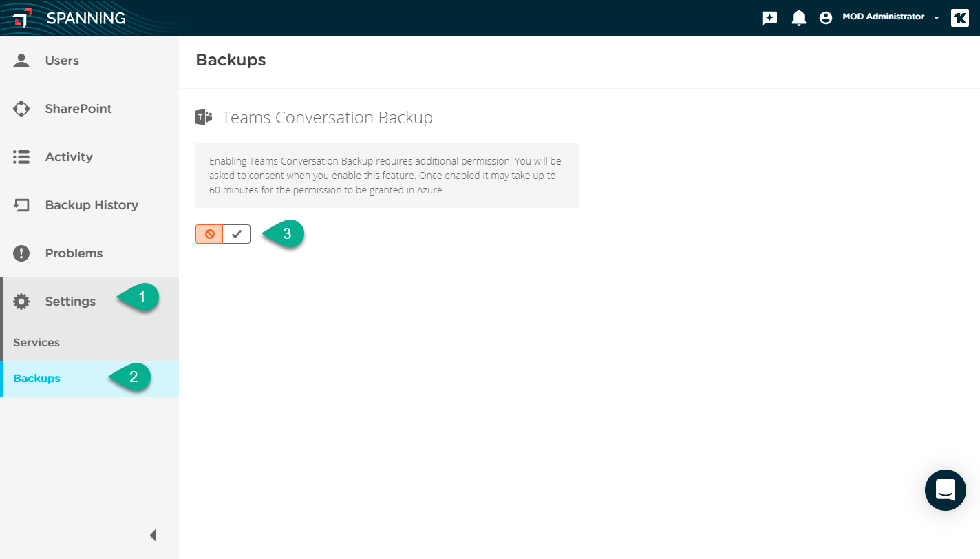Open the notifications bell
Viewport: 980px width, 559px height.
pos(798,19)
